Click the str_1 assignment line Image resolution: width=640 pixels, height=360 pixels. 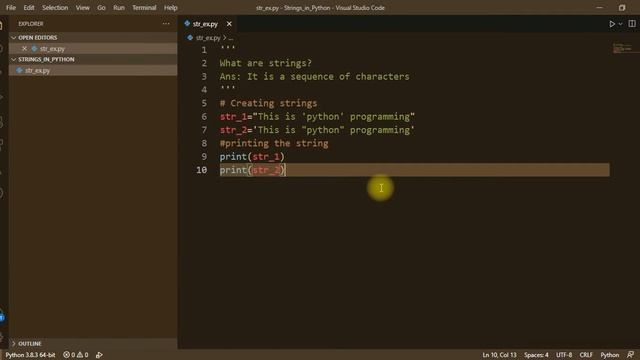click(317, 117)
